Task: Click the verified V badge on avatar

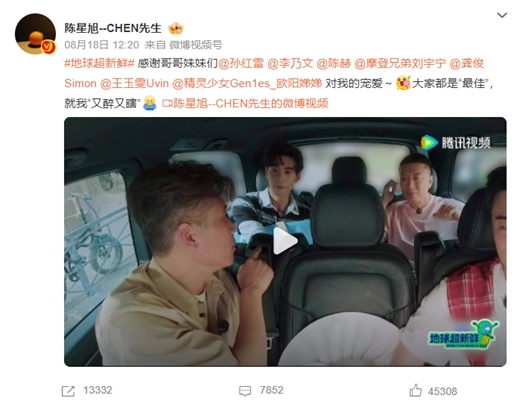Action: (48, 47)
